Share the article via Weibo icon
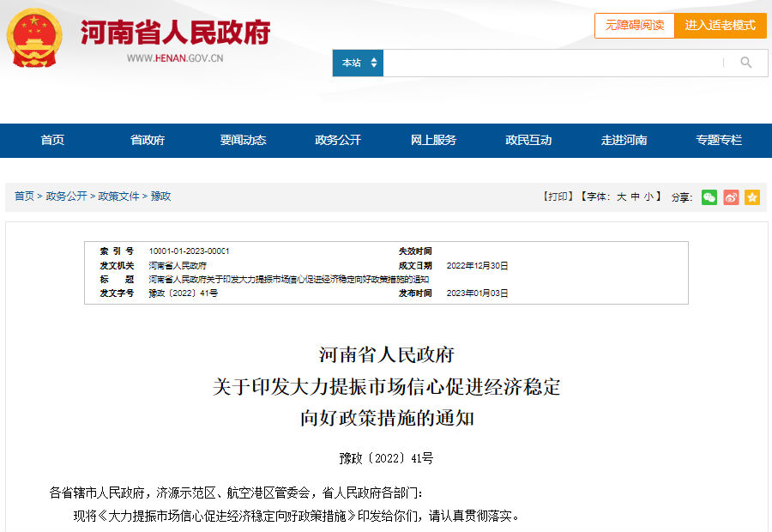The height and width of the screenshot is (532, 772). (x=731, y=197)
